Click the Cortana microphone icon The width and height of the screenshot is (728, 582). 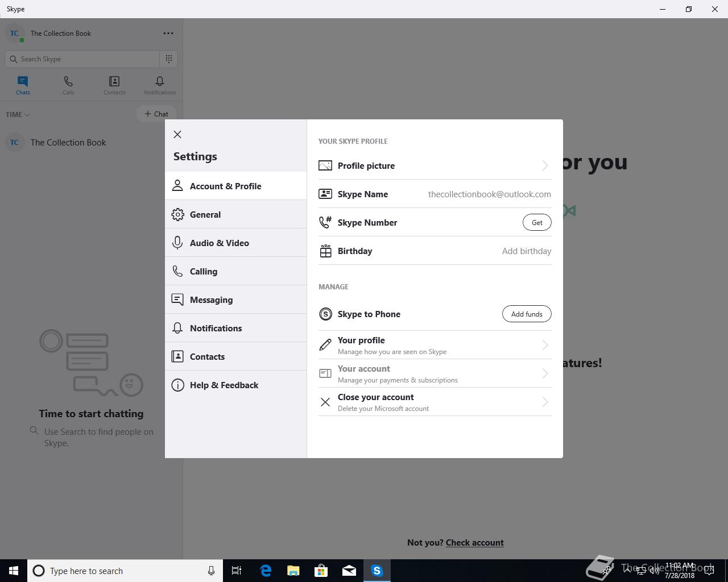point(211,571)
